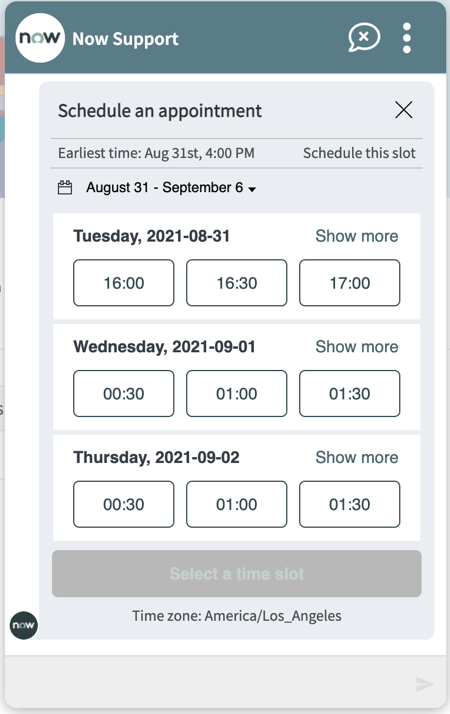Pick the 01:30 slot on Wednesday
450x714 pixels.
click(x=349, y=393)
